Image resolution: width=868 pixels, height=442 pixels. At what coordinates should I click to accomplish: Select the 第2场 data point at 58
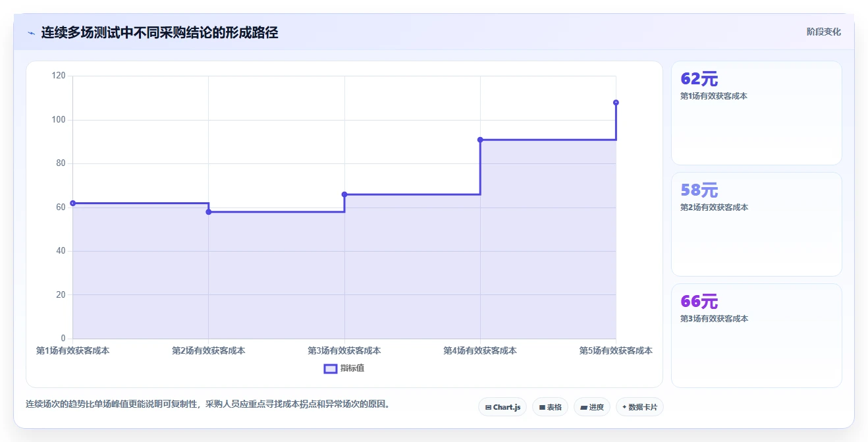209,211
